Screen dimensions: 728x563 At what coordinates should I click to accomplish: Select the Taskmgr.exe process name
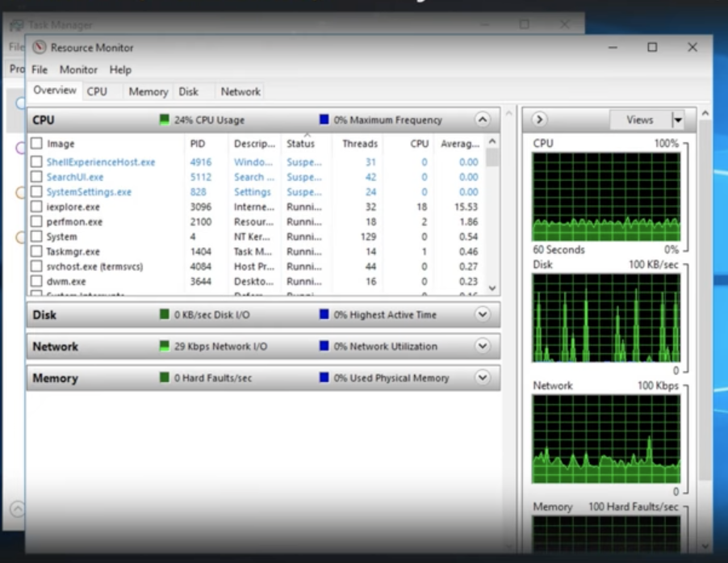click(x=73, y=251)
